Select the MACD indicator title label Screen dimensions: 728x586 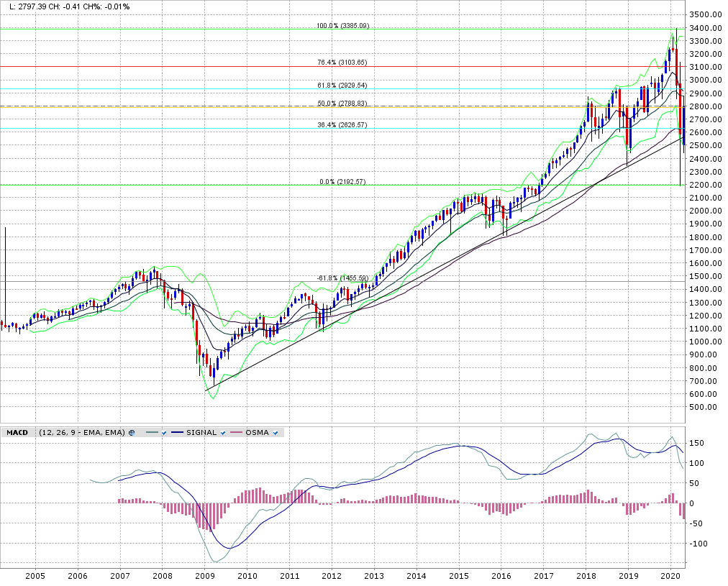[17, 432]
